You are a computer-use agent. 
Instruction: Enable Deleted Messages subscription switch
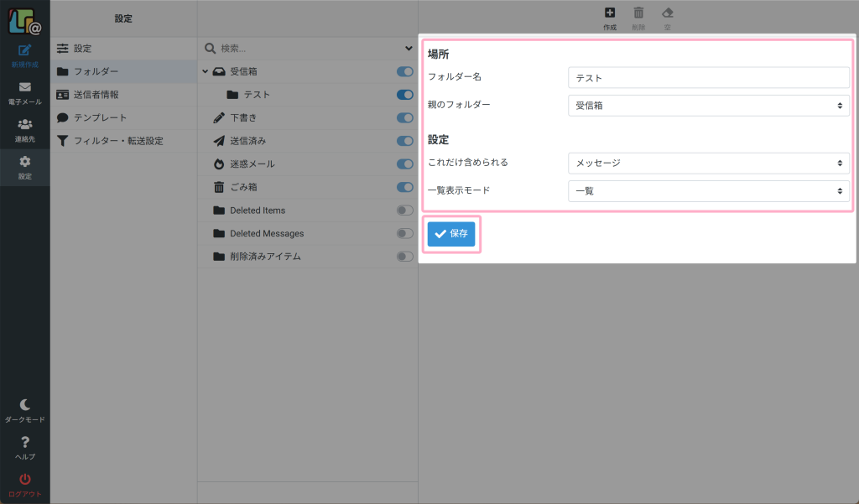(x=405, y=233)
